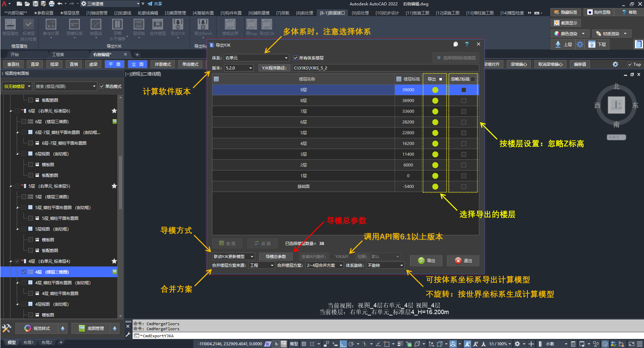Click the 导模总参数 button
This screenshot has width=644, height=348.
click(276, 256)
